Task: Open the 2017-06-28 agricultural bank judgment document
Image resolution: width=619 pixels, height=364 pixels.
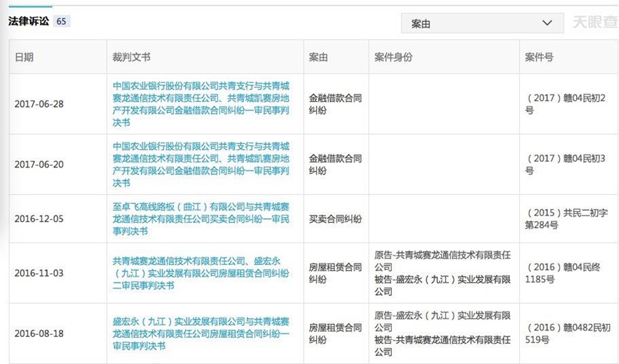Action: (200, 104)
